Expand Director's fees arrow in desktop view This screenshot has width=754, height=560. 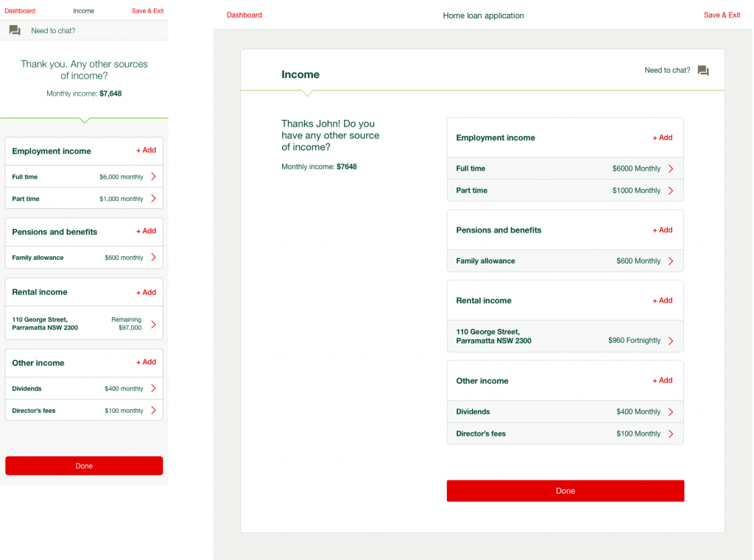pos(671,434)
